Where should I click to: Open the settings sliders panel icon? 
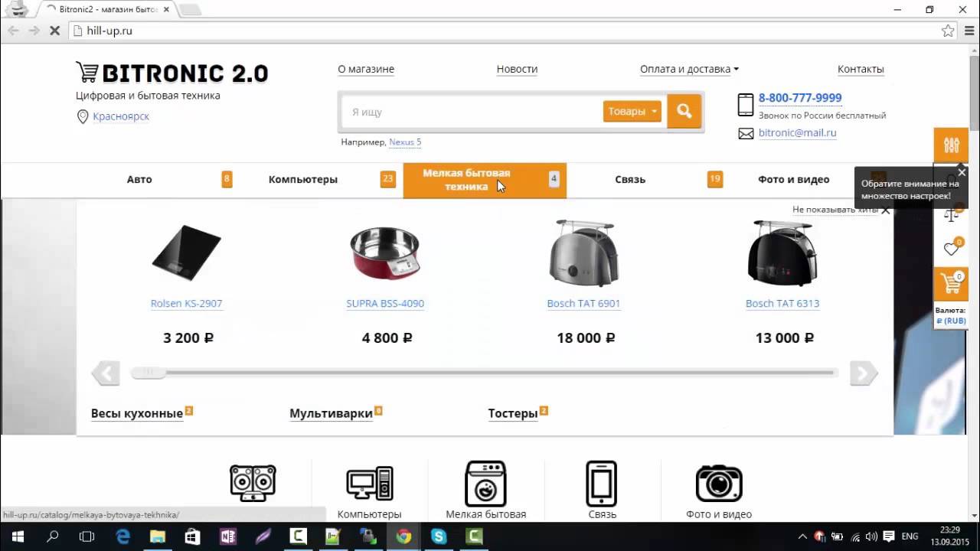(951, 145)
